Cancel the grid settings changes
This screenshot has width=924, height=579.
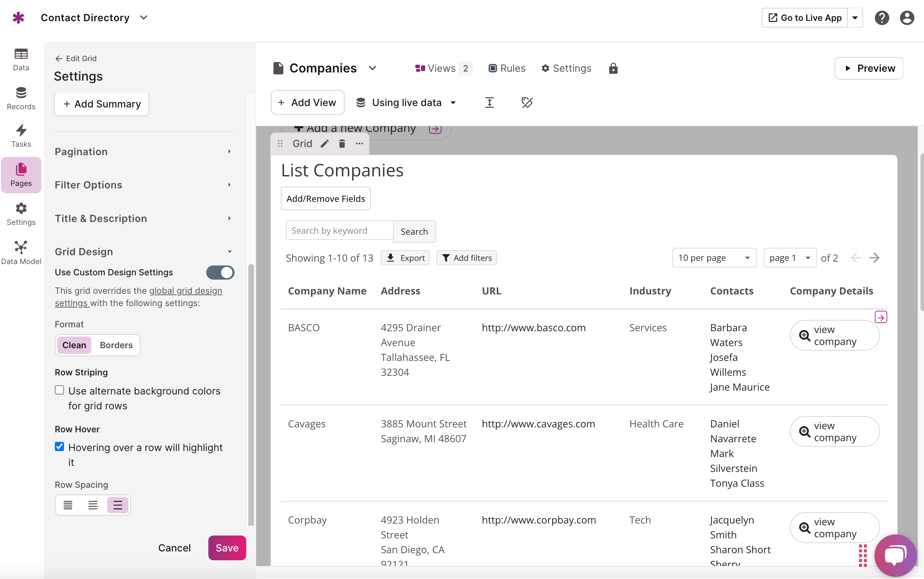point(174,548)
